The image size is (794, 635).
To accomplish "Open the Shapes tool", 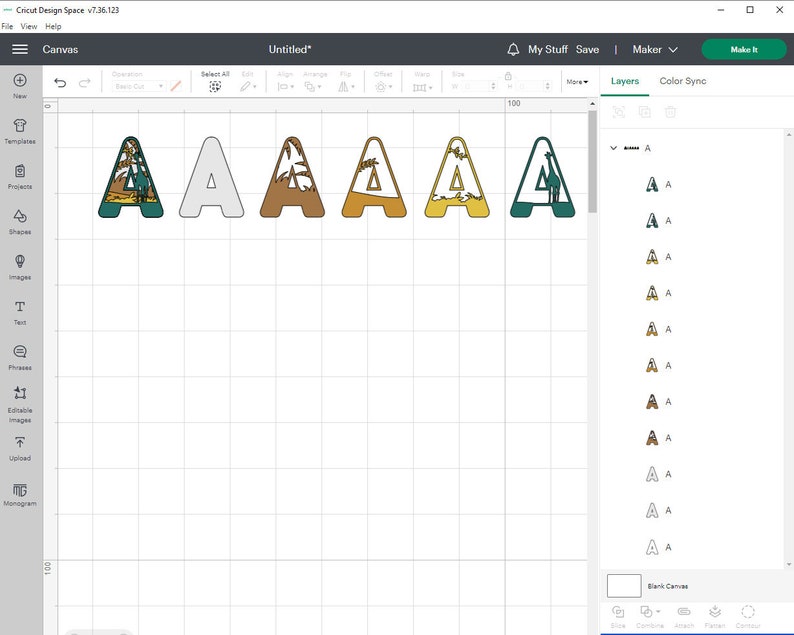I will pyautogui.click(x=20, y=222).
